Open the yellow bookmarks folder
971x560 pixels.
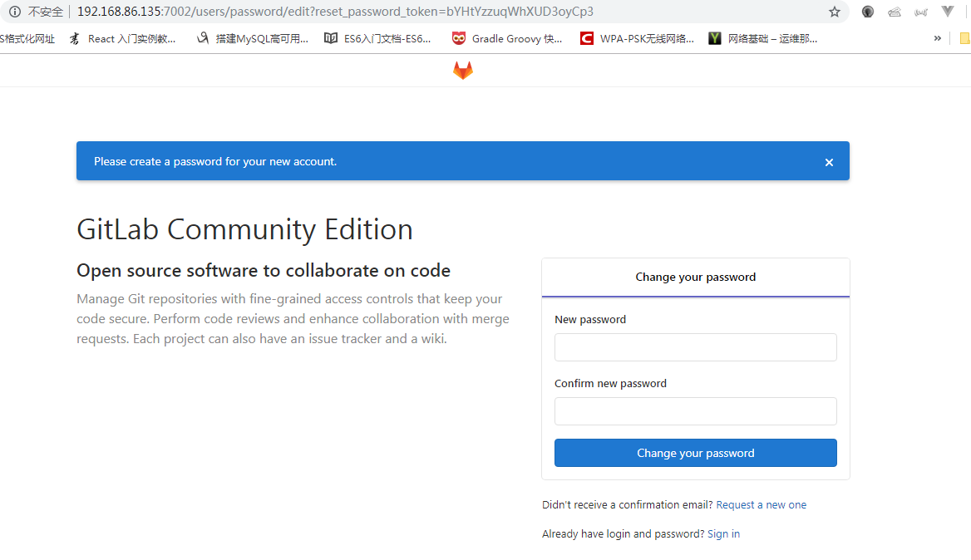[964, 37]
